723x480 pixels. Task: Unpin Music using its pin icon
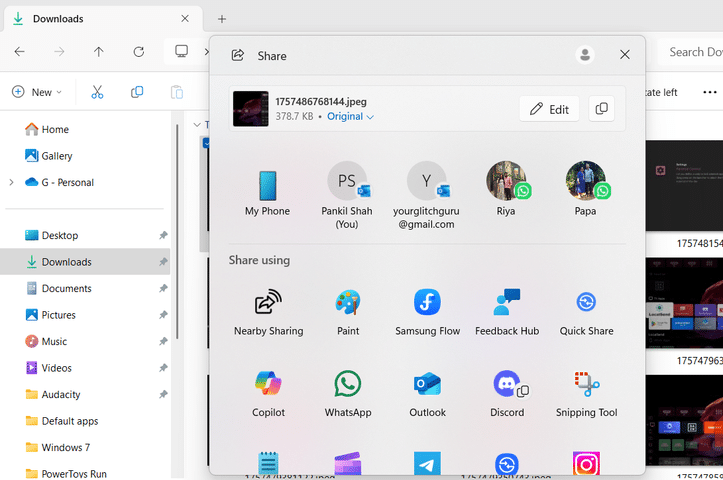pos(163,342)
